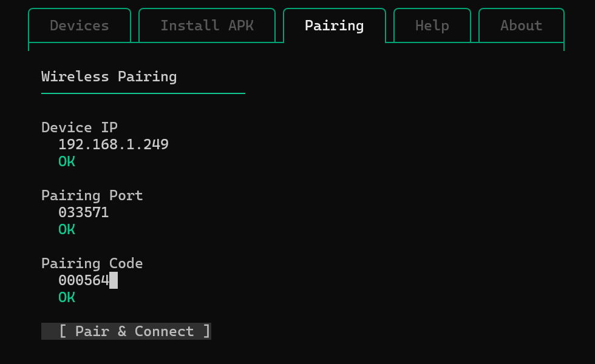Click the Pairing Code label
Screen dimensions: 595x364
point(92,263)
